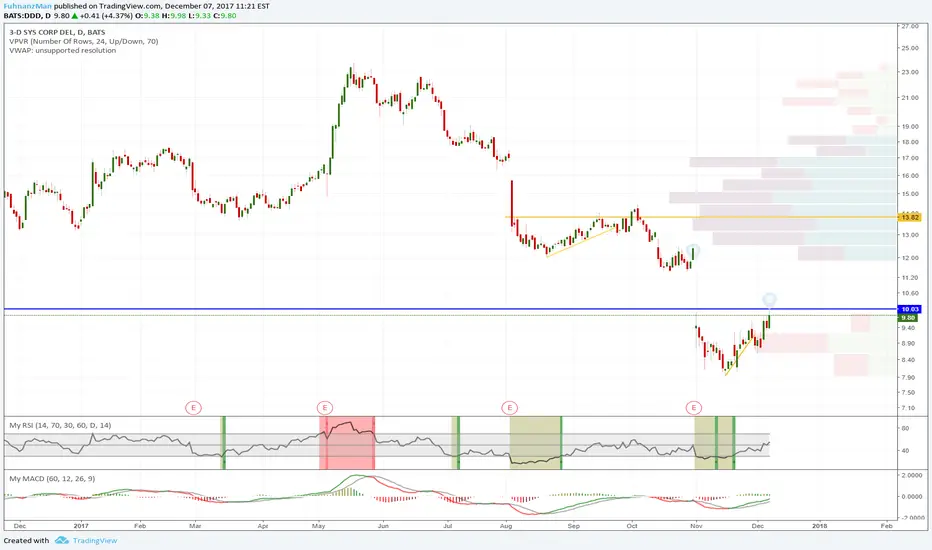
Task: Click the 16.00 price axis label
Action: (x=909, y=175)
